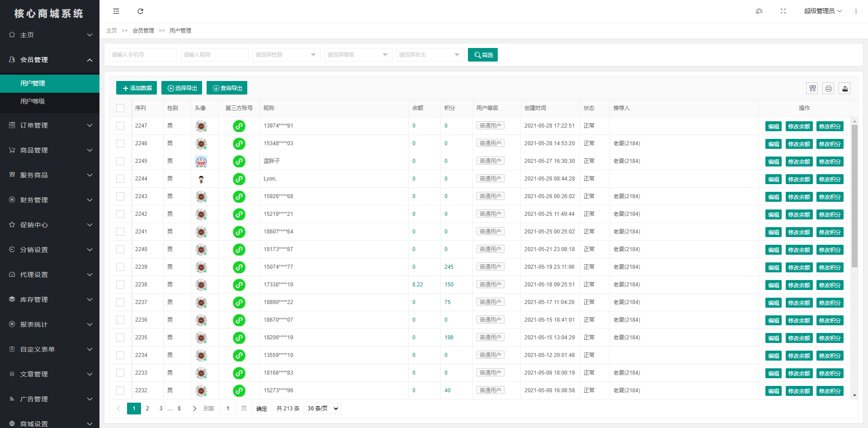Expand the 订单管理 chevron
This screenshot has height=428, width=868.
point(90,125)
